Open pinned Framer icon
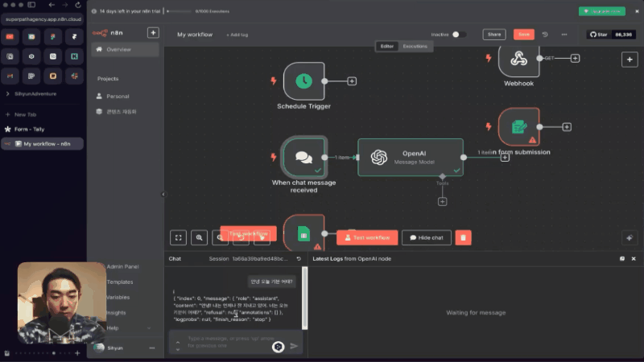This screenshot has width=644, height=362. [74, 36]
